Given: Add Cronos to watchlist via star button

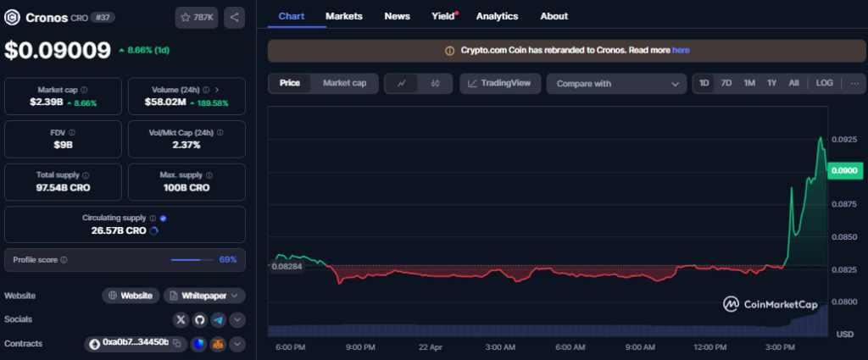Looking at the screenshot, I should [197, 16].
